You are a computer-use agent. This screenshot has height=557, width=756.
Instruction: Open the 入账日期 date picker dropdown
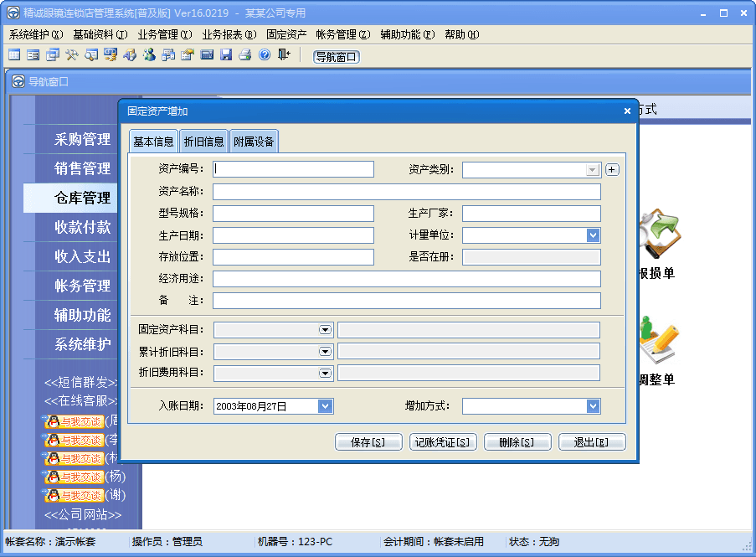(x=325, y=406)
